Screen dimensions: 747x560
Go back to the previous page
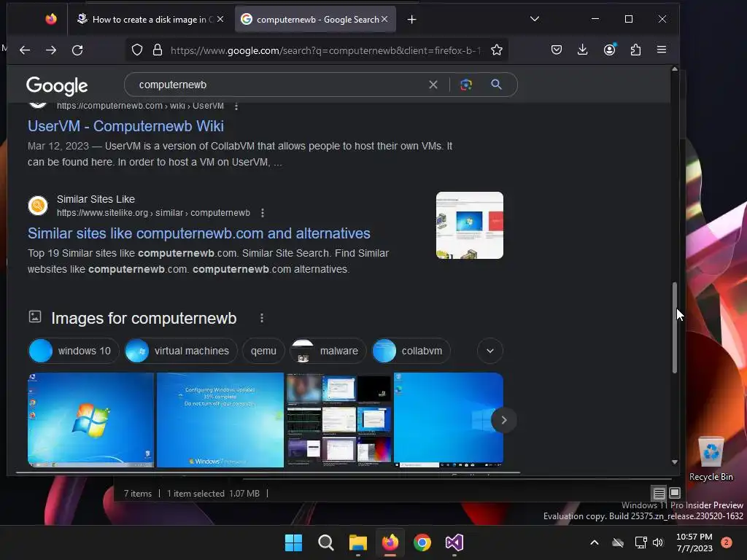(x=25, y=50)
